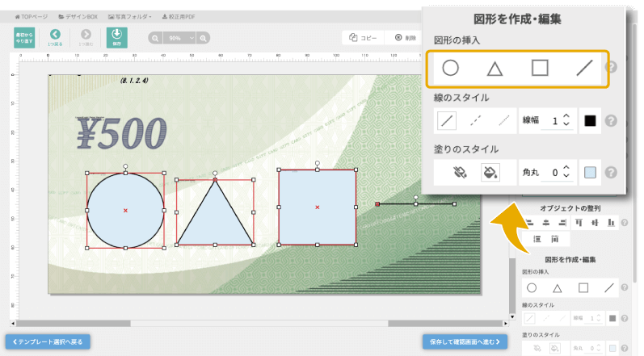644x356 pixels.
Task: Select the paint bucket fill option
Action: tap(490, 172)
